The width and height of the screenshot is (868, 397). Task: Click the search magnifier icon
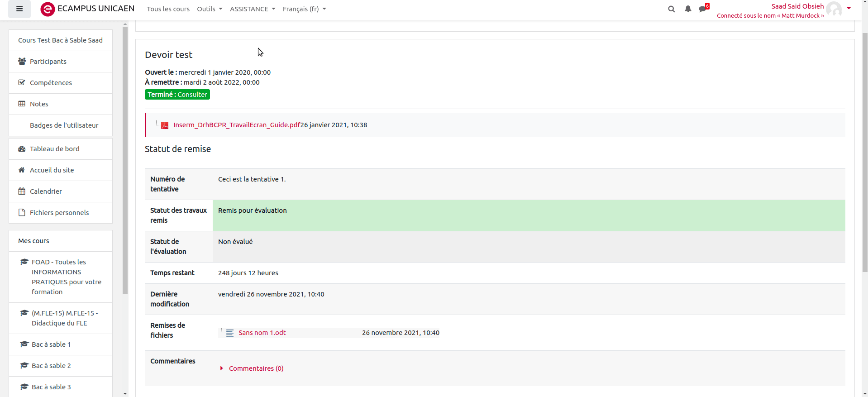[671, 9]
